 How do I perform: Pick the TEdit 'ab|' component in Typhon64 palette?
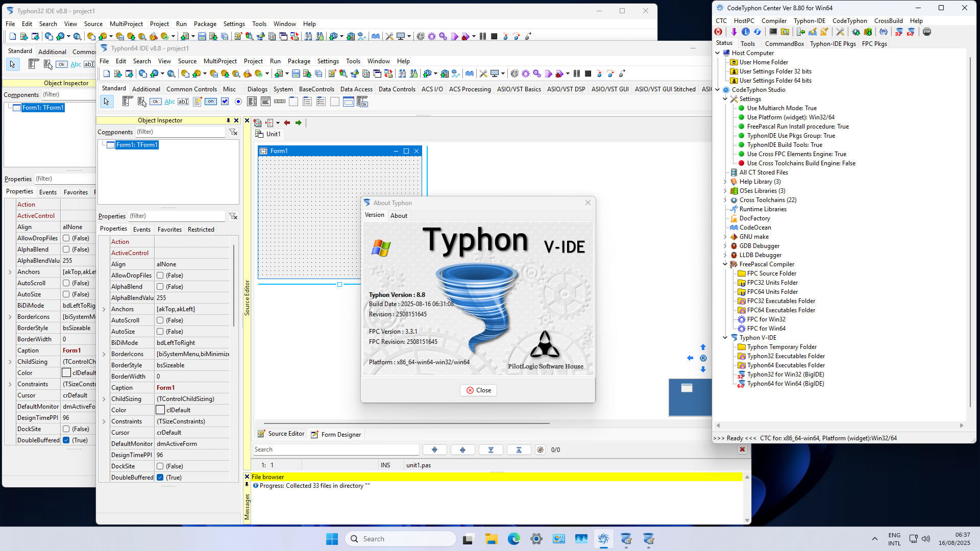click(x=183, y=102)
